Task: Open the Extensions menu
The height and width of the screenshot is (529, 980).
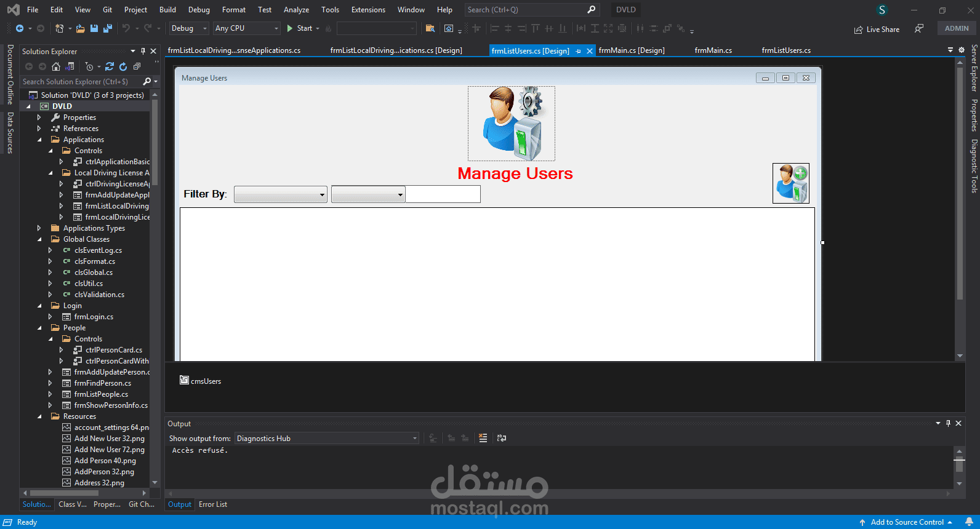Action: pos(368,10)
